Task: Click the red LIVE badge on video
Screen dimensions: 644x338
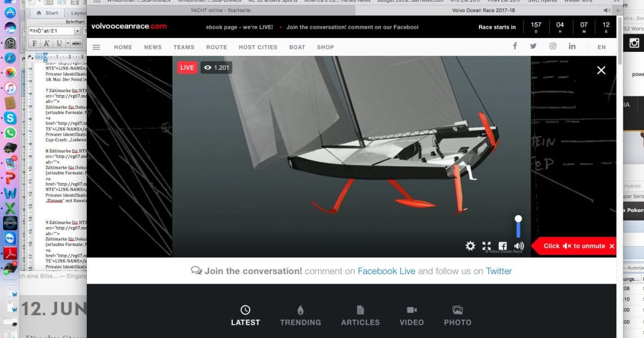Action: tap(187, 67)
